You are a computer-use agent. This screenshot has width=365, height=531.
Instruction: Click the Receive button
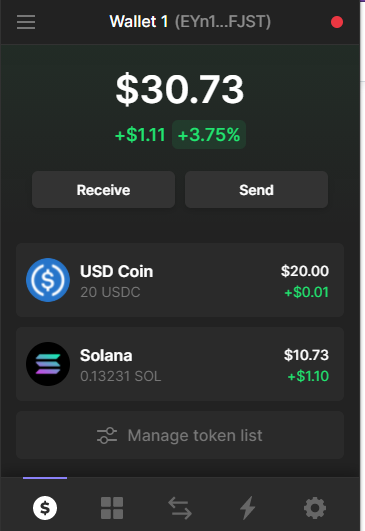coord(103,190)
